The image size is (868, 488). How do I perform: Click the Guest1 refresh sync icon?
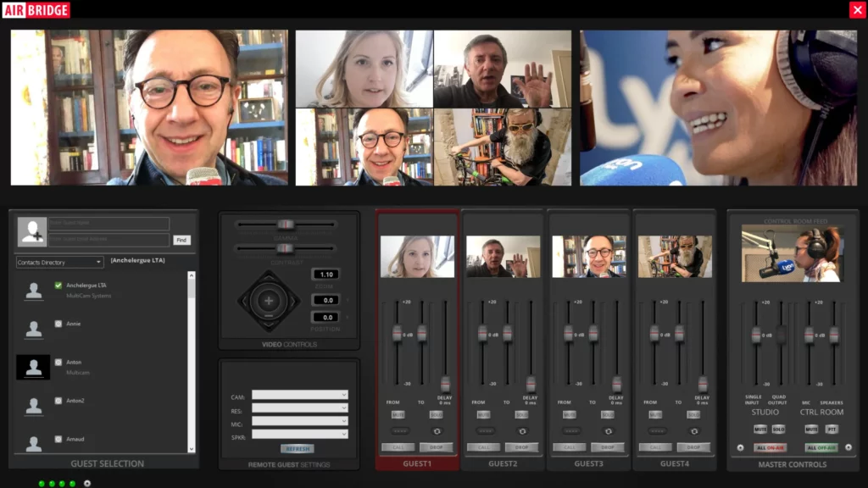[x=437, y=431]
